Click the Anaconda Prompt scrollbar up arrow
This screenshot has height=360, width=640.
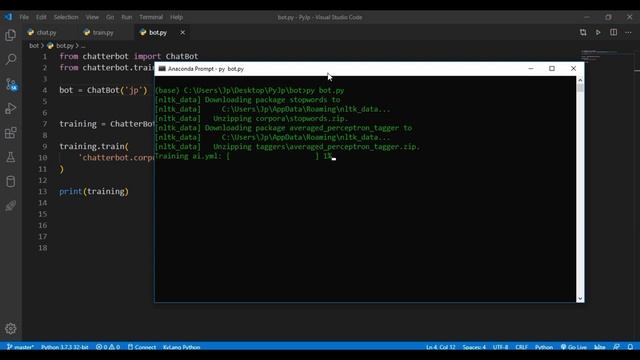coord(580,80)
